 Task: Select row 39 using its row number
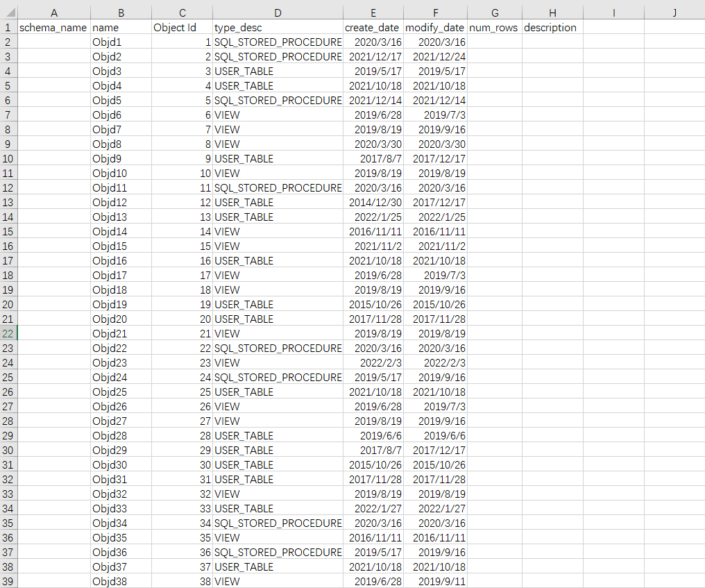pos(8,582)
